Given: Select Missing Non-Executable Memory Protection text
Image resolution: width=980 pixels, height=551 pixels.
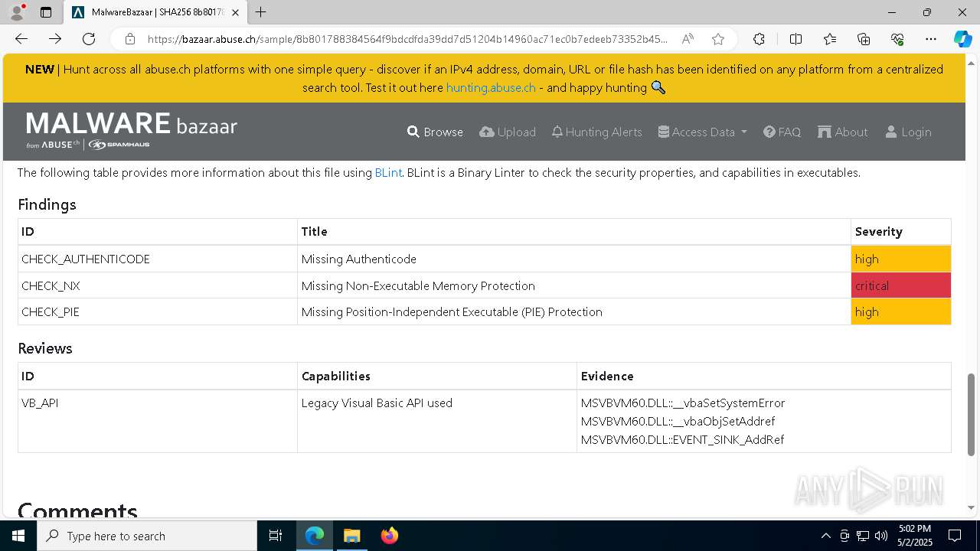Looking at the screenshot, I should point(418,285).
